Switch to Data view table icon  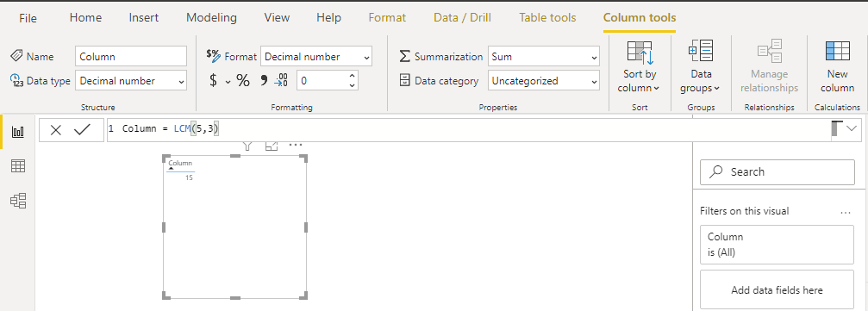point(18,166)
